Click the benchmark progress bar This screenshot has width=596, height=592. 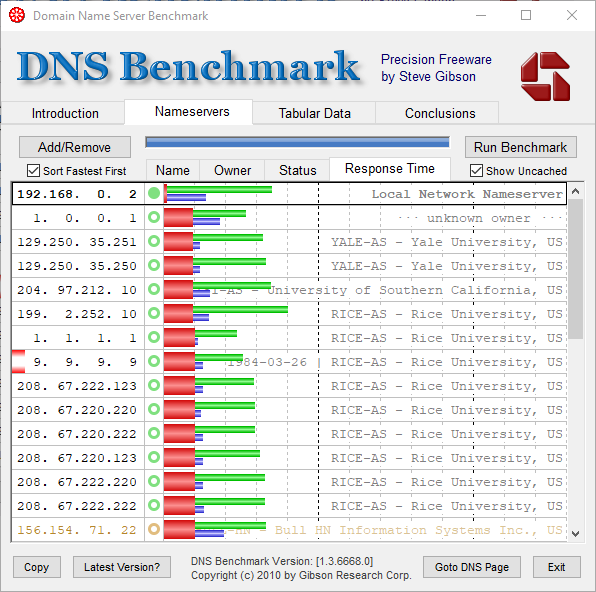click(297, 143)
